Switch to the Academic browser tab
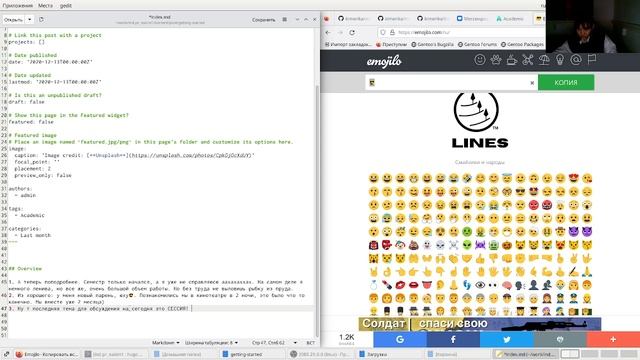640x360 pixels. coord(510,18)
